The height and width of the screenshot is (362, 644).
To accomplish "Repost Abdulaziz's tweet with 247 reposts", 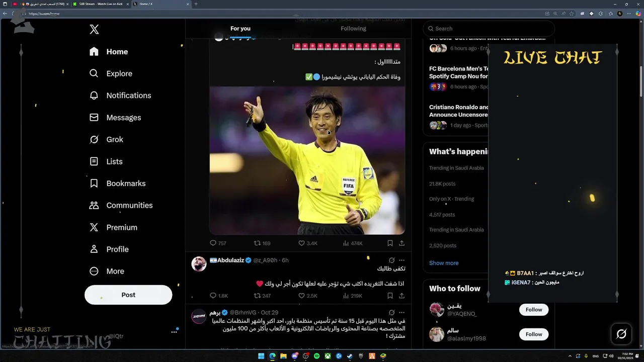I will click(262, 296).
